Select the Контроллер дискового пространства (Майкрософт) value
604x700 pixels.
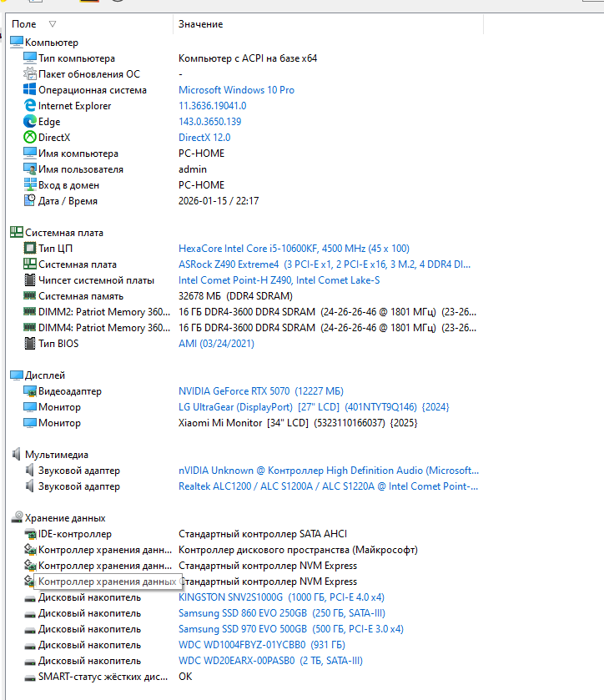(x=298, y=550)
